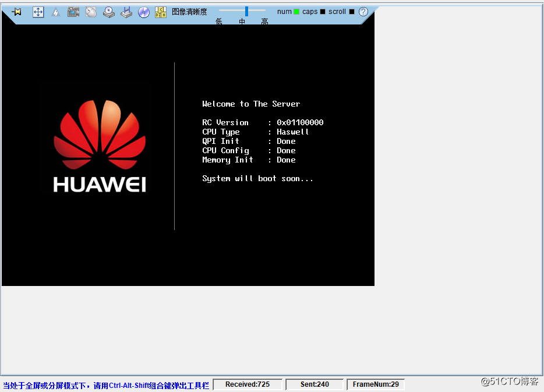Image resolution: width=544 pixels, height=392 pixels.
Task: Click the Memory Init line
Action: pos(249,160)
